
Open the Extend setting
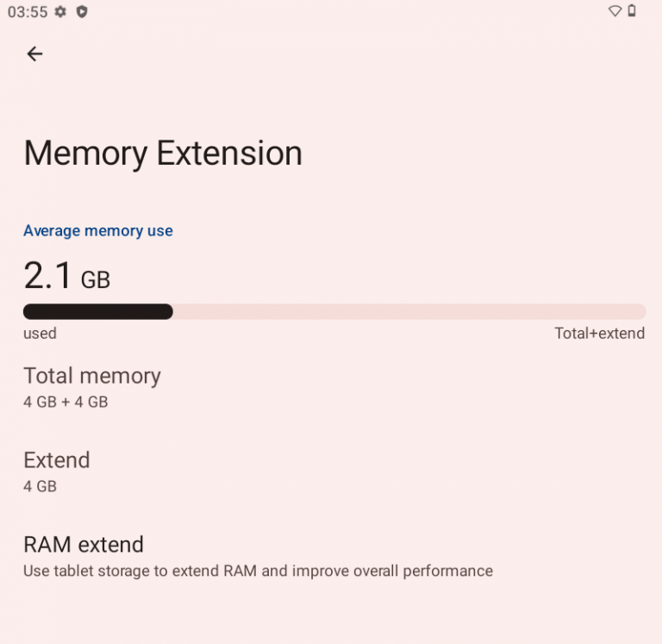point(57,460)
